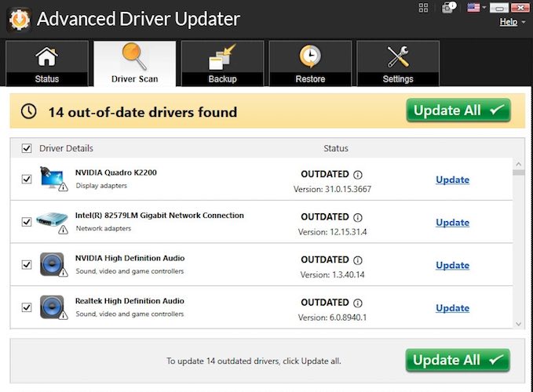Viewport: 533px width, 392px height.
Task: Open the Restore tab
Action: coord(310,64)
